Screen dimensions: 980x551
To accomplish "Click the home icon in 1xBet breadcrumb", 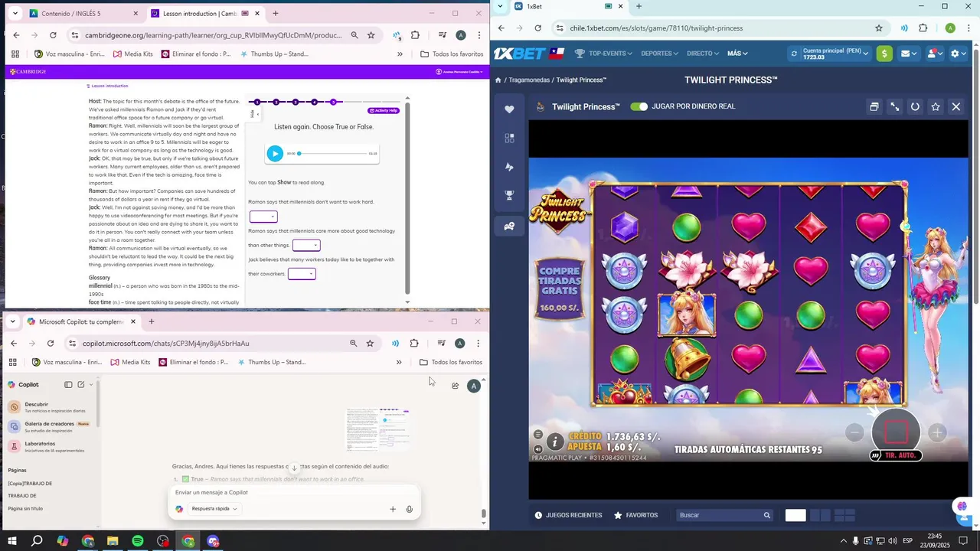I will tap(498, 80).
